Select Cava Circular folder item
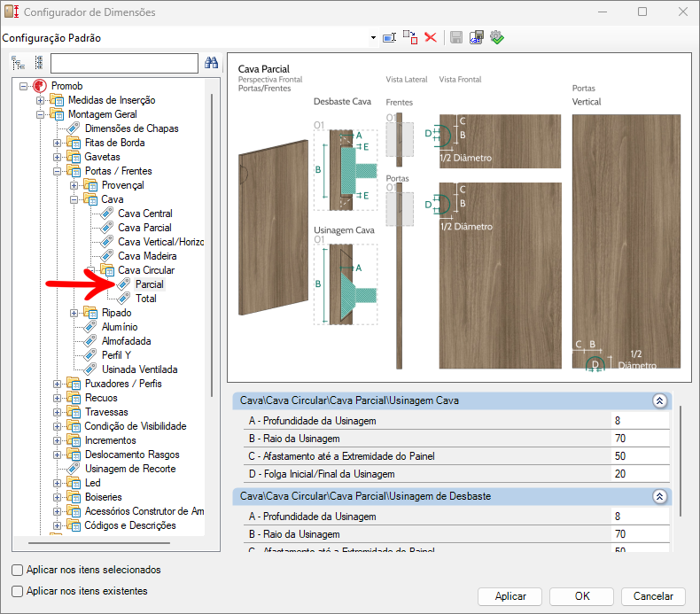 (146, 270)
